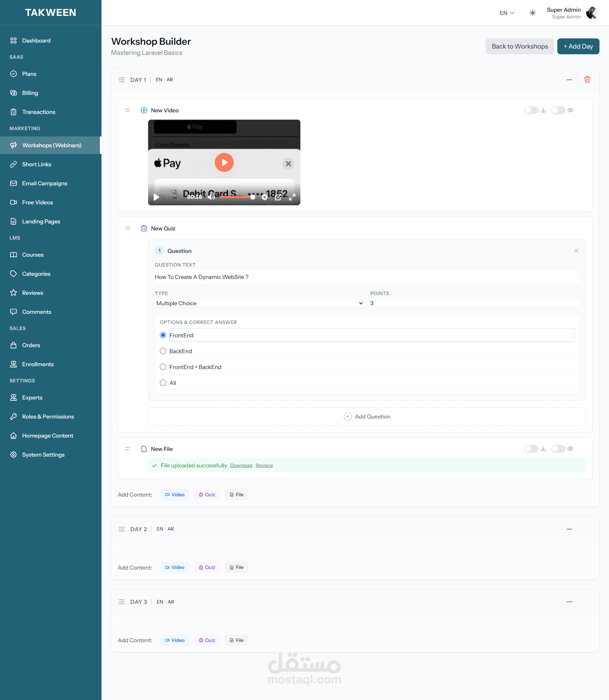Mute the video volume icon
This screenshot has height=700, width=609.
tap(211, 197)
